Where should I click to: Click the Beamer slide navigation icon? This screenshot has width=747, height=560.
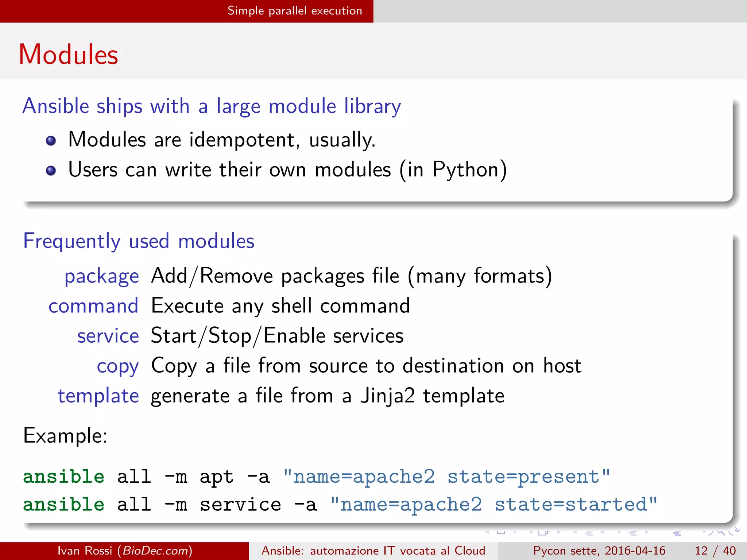click(x=501, y=532)
